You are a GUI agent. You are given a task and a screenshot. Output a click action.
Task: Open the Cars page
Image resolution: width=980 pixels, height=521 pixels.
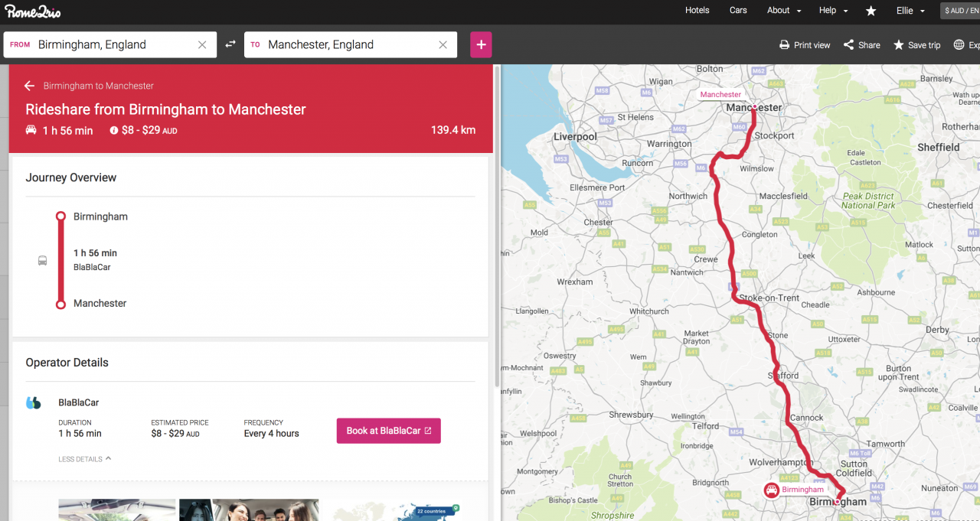[738, 11]
